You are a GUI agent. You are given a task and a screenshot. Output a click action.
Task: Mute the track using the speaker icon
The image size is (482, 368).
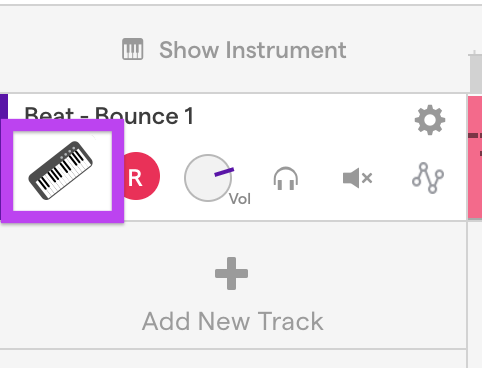pos(357,178)
